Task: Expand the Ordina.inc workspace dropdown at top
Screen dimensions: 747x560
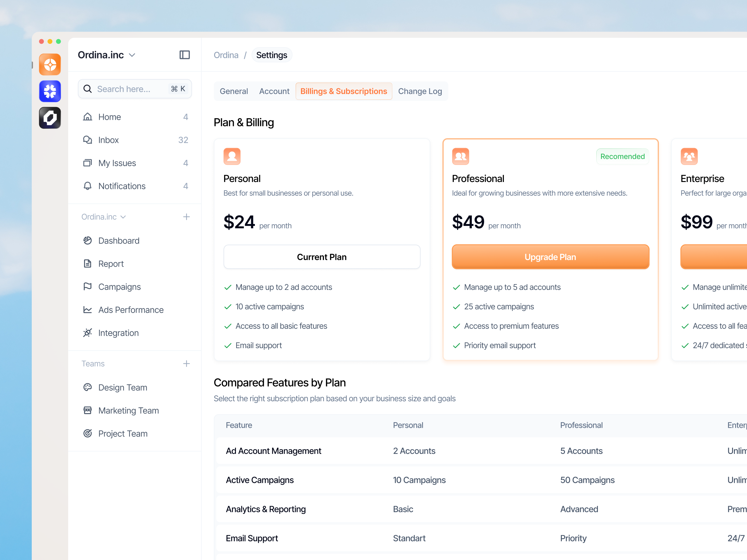Action: pyautogui.click(x=132, y=55)
